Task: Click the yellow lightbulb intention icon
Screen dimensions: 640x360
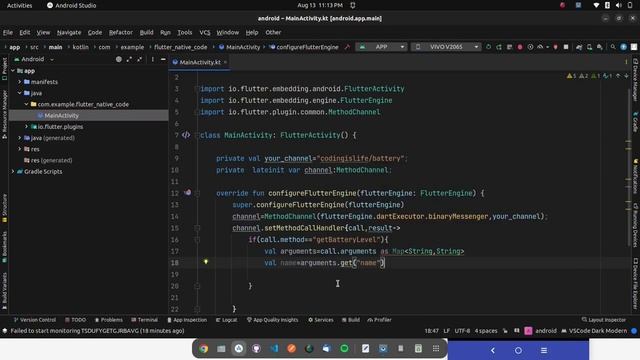Action: pyautogui.click(x=206, y=262)
